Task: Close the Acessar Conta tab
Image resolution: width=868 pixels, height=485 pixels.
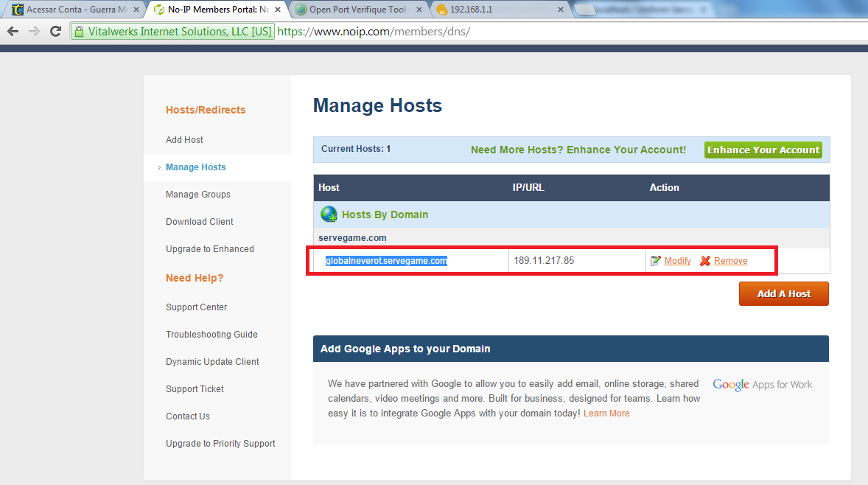Action: [x=136, y=10]
